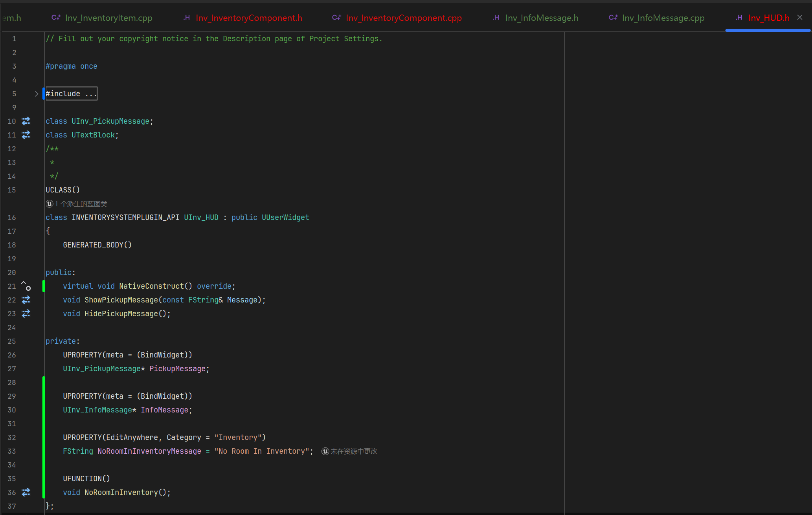The height and width of the screenshot is (515, 812).
Task: Close the Inv_HUD.h tab
Action: pos(800,17)
